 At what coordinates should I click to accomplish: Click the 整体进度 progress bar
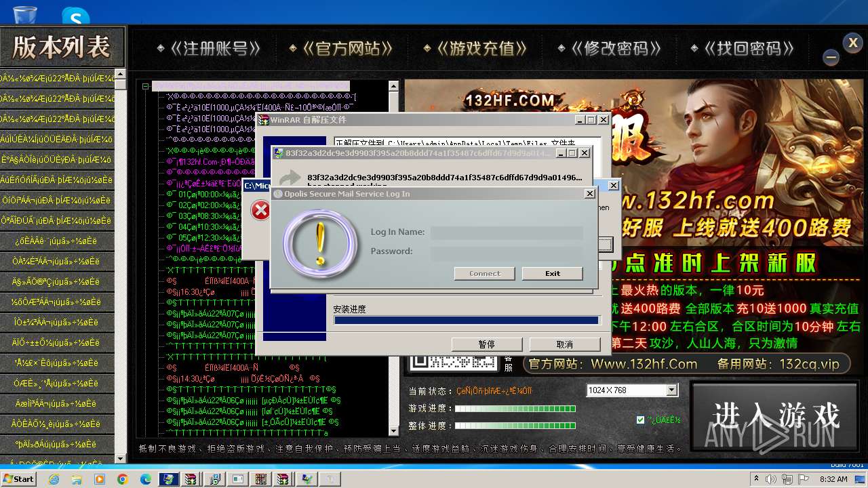pyautogui.click(x=515, y=426)
